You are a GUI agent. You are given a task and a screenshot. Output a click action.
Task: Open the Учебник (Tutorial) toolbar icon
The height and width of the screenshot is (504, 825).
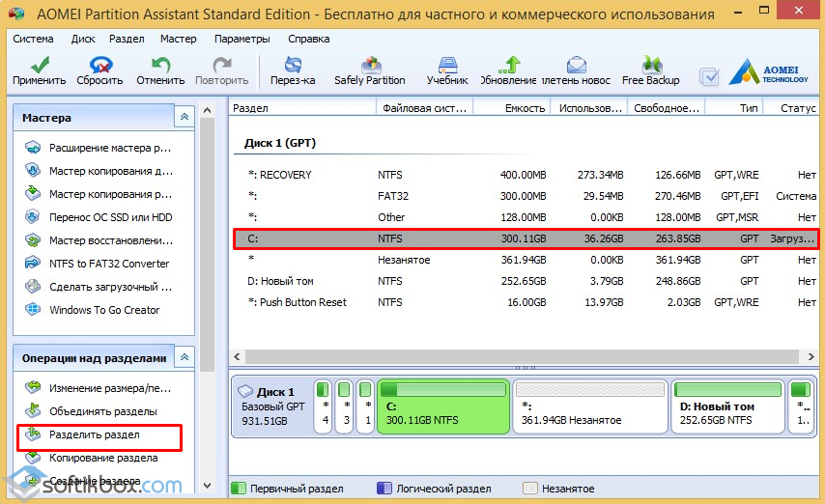[x=447, y=70]
